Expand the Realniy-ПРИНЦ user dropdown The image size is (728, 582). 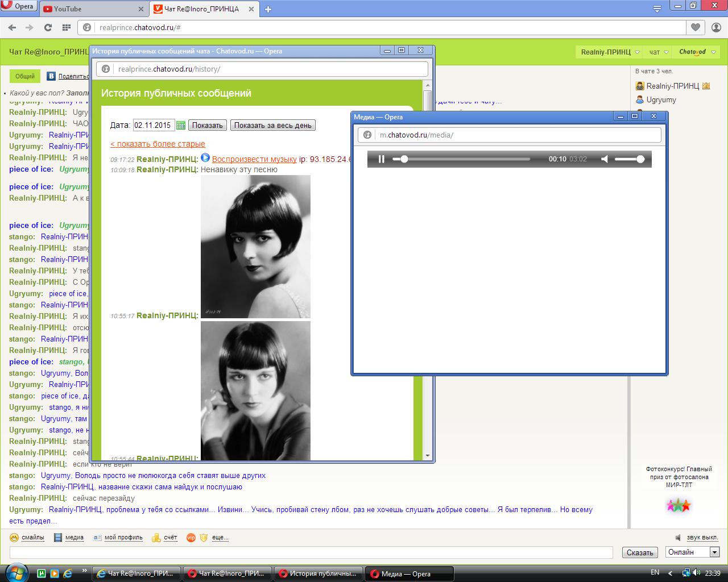tap(610, 52)
